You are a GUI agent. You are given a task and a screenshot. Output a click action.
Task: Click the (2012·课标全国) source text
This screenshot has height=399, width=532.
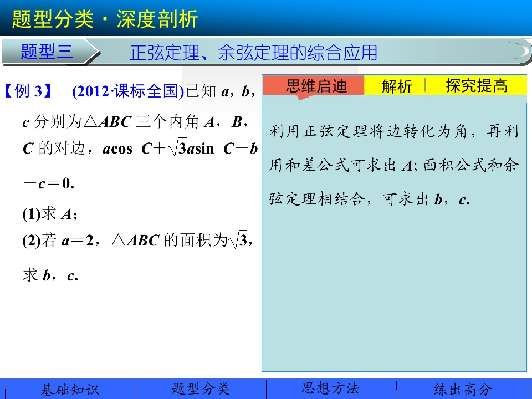click(x=128, y=91)
